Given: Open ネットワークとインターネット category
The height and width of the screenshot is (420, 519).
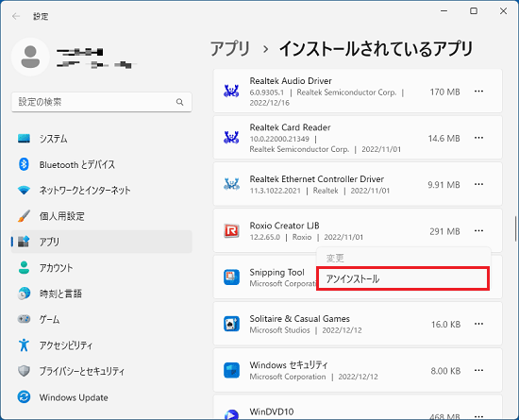Looking at the screenshot, I should [x=101, y=191].
